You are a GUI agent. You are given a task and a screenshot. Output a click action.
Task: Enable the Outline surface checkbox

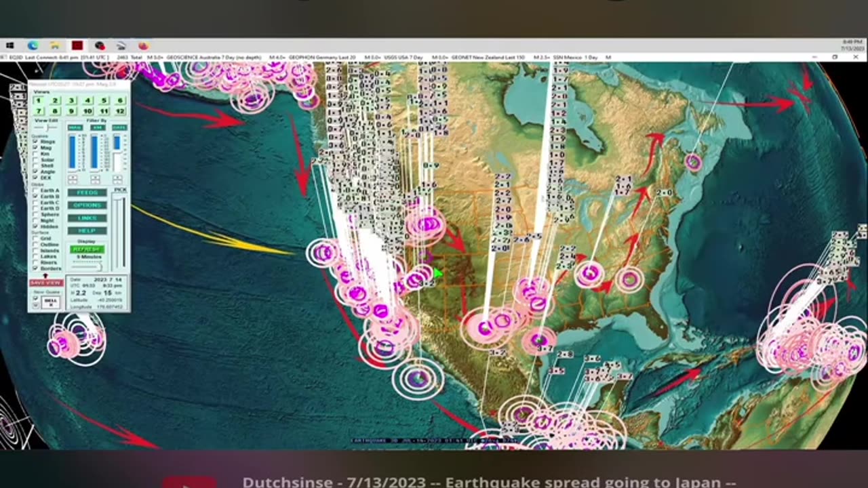click(x=35, y=245)
